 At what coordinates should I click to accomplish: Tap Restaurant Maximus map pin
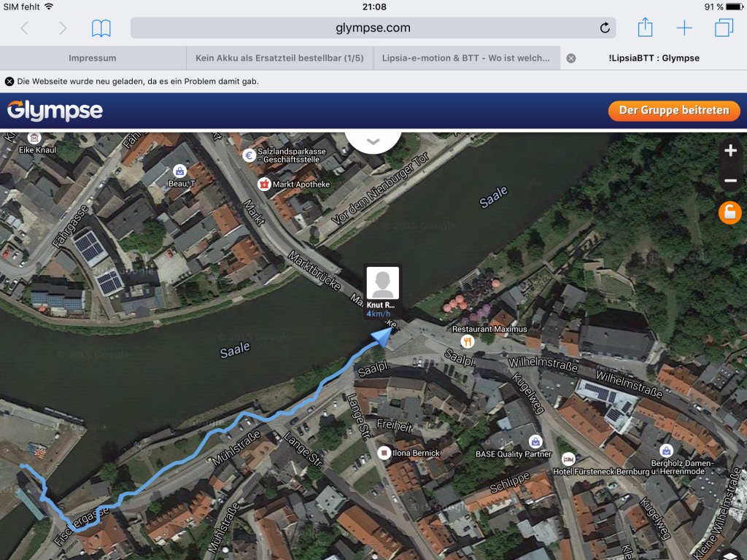(x=468, y=341)
